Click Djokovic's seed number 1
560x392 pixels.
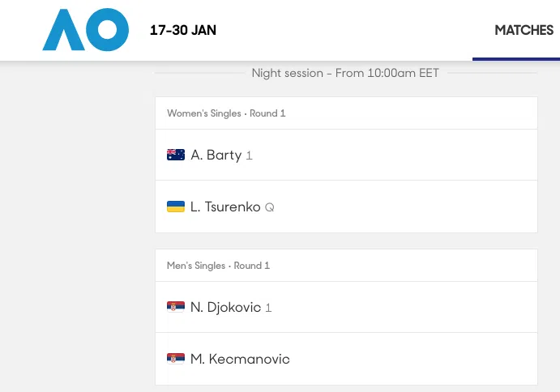point(269,308)
